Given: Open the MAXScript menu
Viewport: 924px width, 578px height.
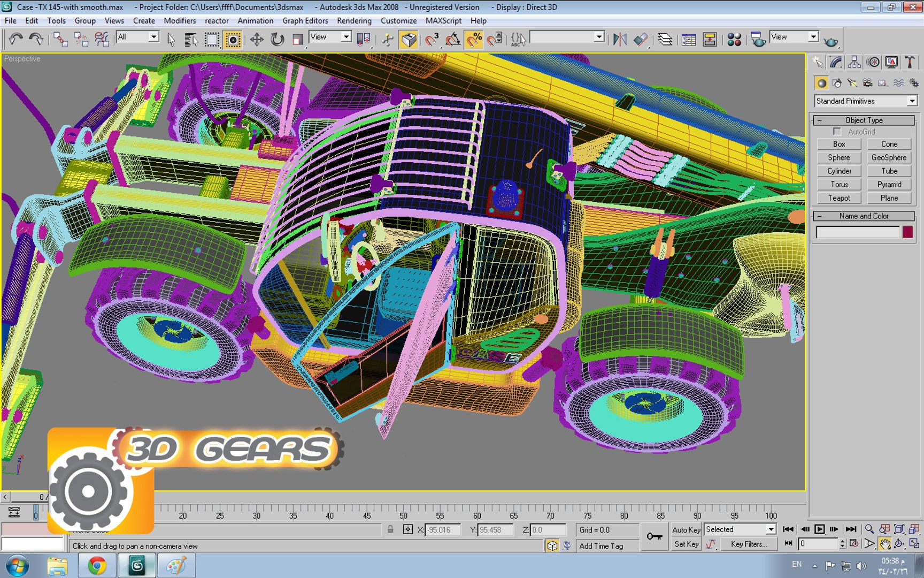Looking at the screenshot, I should pyautogui.click(x=443, y=21).
